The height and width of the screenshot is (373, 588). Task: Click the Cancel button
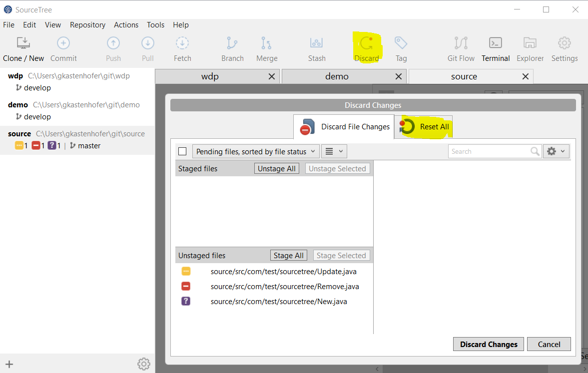point(549,344)
